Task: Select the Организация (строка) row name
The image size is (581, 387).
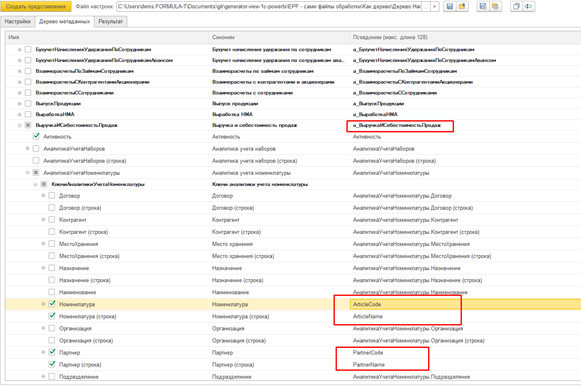Action: pyautogui.click(x=86, y=341)
